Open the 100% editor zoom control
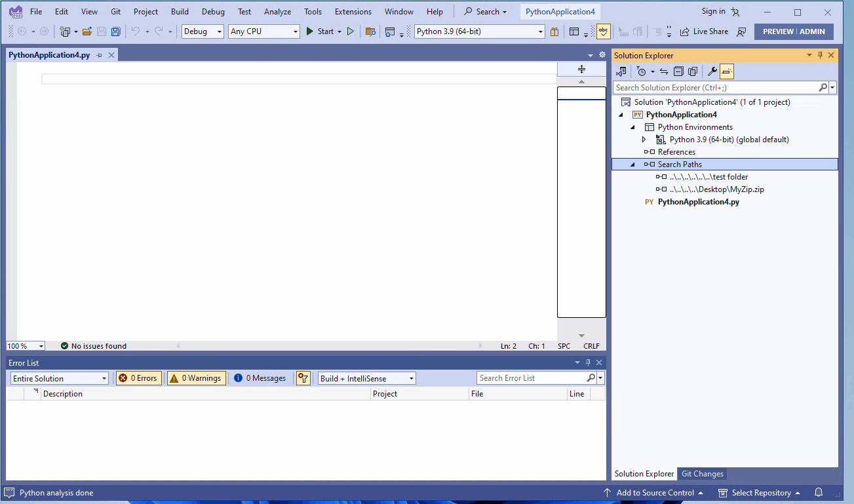Viewport: 854px width, 504px height. click(25, 345)
